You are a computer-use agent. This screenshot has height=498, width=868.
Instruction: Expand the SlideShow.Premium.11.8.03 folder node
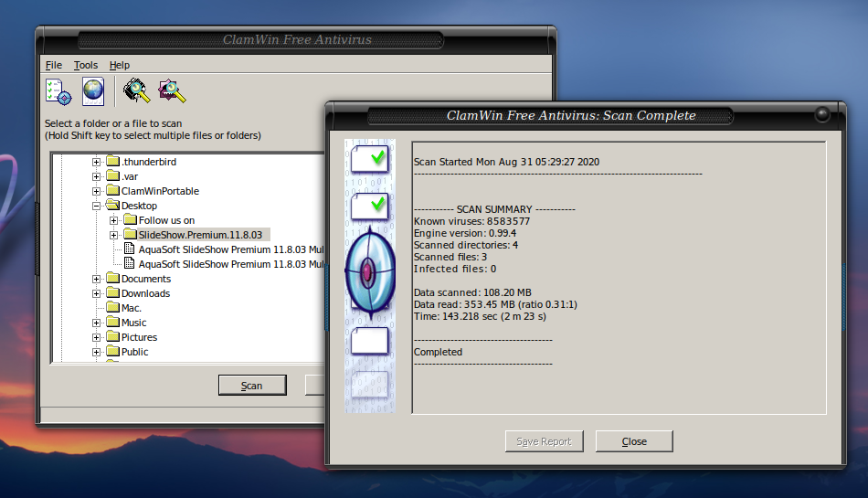coord(113,235)
